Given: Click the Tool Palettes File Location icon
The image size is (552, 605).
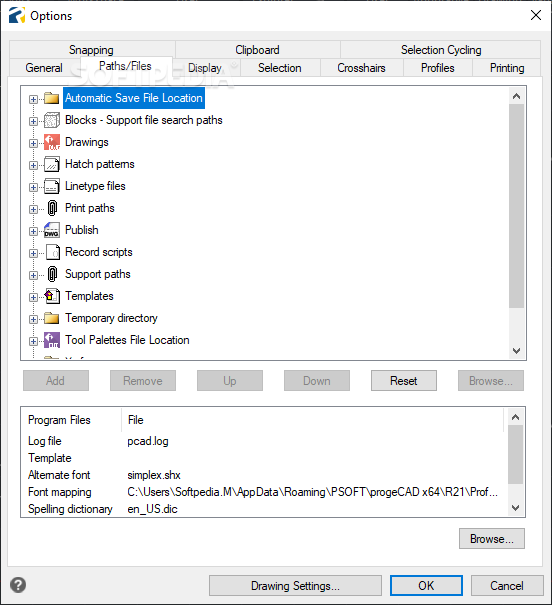Looking at the screenshot, I should pyautogui.click(x=51, y=340).
